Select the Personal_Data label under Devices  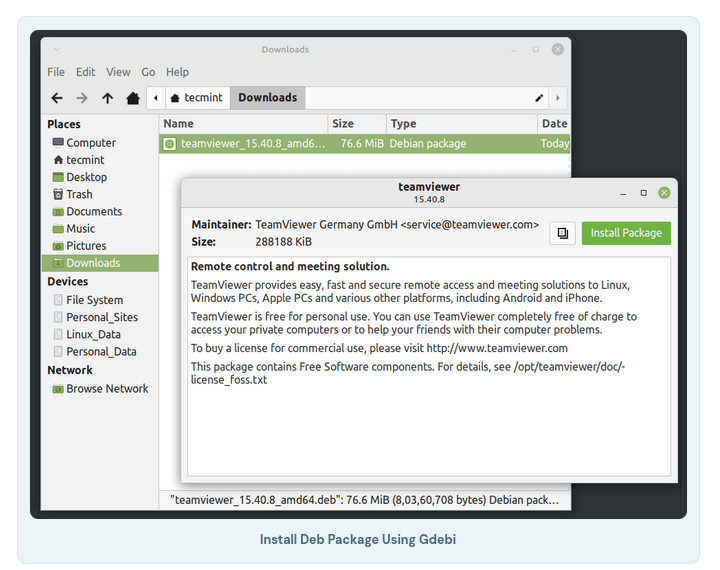(x=101, y=352)
